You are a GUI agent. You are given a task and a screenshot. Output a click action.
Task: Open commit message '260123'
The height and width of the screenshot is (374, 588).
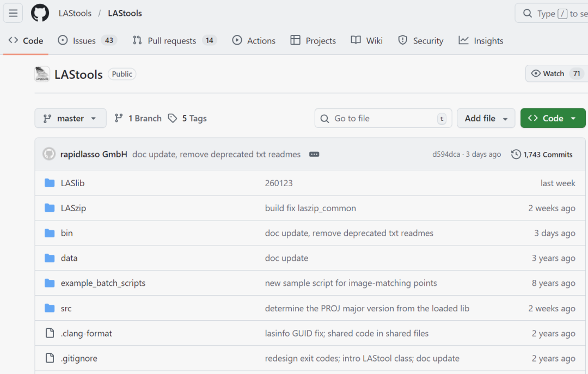(279, 183)
